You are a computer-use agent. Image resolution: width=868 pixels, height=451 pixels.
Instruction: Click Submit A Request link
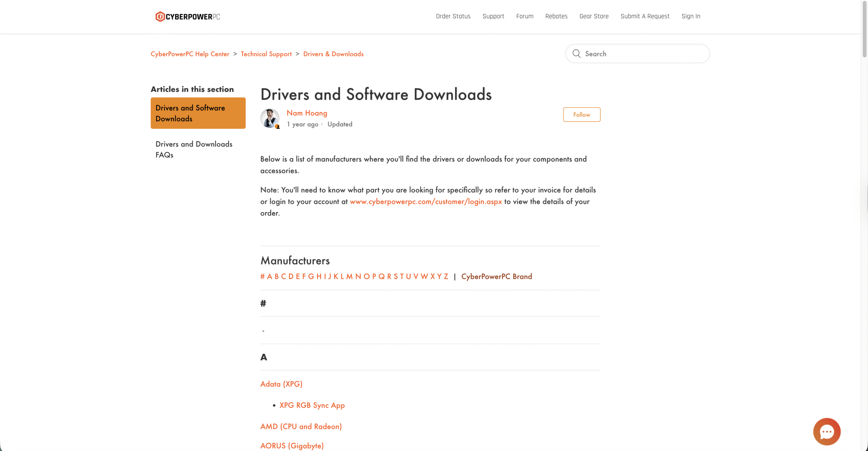(x=645, y=16)
